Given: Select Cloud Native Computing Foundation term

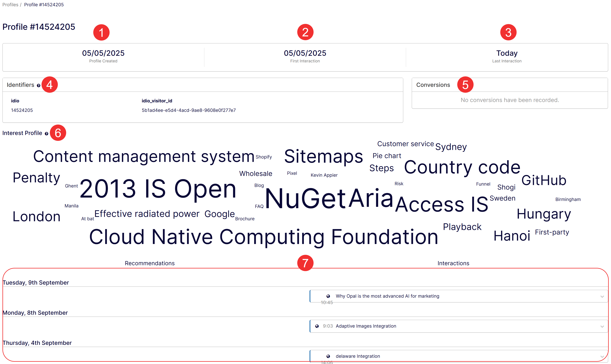Looking at the screenshot, I should point(264,237).
